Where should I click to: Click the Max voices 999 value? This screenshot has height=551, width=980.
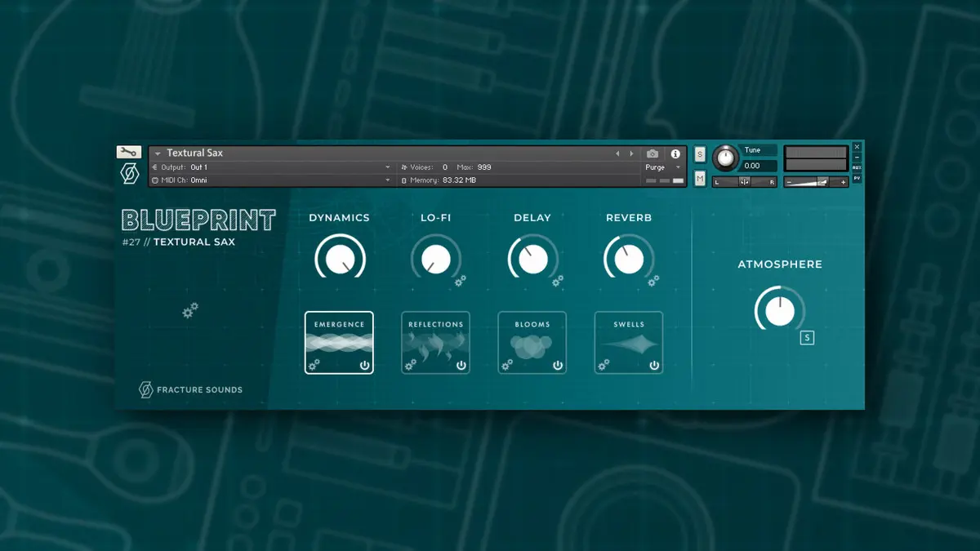485,167
